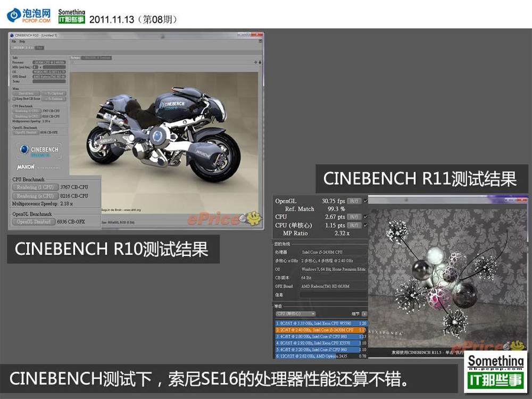This screenshot has width=532, height=399.
Task: Select ranking row 1 Intel Xeon CPU W5590
Action: pos(321,323)
